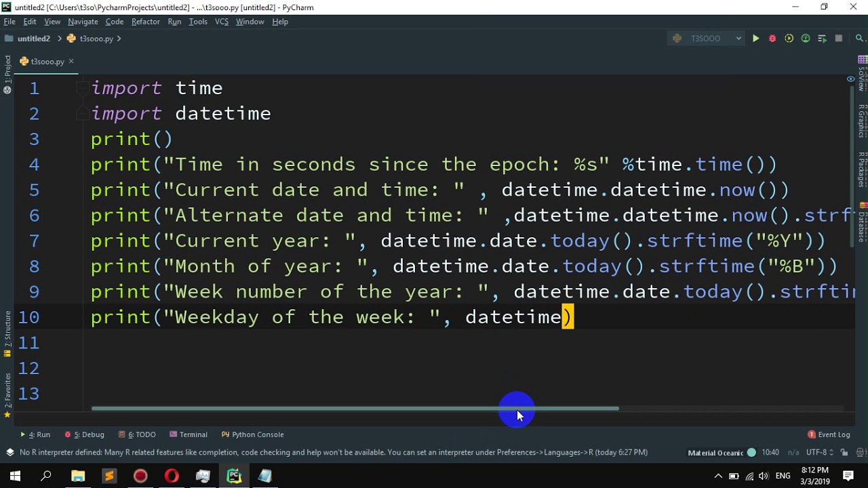Click the hector inspector icon in status bar
868x488 pixels.
pyautogui.click(x=860, y=453)
